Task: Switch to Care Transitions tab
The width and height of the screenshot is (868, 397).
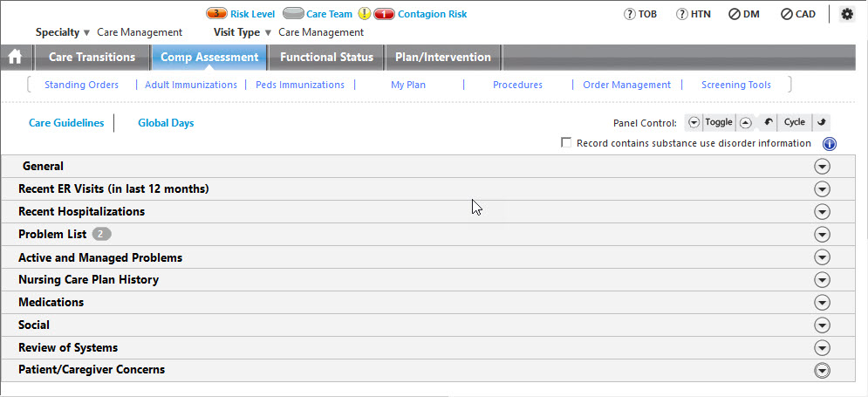Action: pyautogui.click(x=92, y=57)
